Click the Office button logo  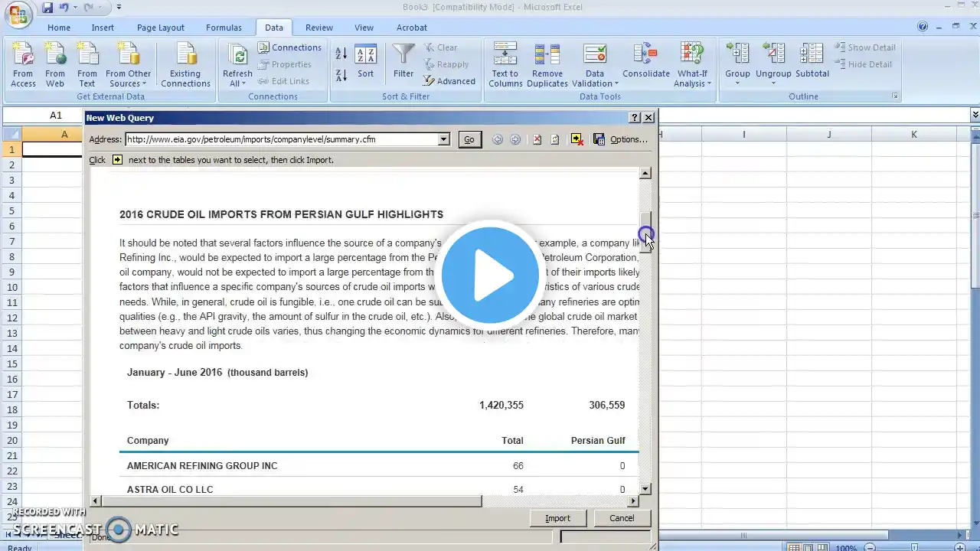[x=18, y=13]
